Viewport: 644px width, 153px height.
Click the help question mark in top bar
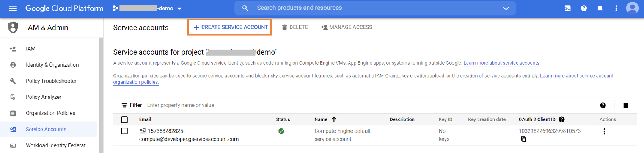tap(584, 8)
